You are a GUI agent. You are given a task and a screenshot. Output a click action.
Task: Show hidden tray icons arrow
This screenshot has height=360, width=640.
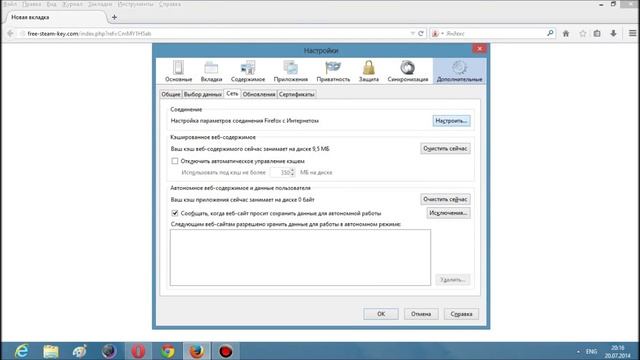point(578,351)
